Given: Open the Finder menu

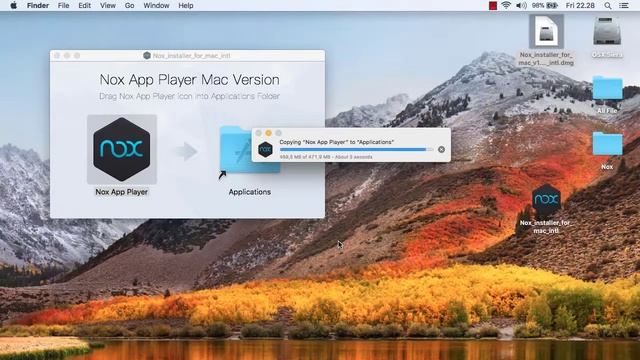Looking at the screenshot, I should (x=38, y=5).
